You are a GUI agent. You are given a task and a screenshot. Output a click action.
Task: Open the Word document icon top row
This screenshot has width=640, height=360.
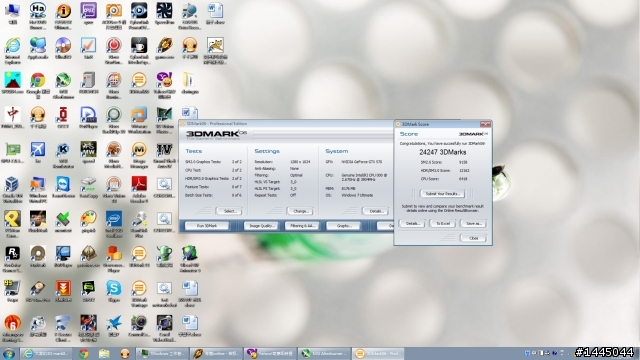click(x=215, y=13)
